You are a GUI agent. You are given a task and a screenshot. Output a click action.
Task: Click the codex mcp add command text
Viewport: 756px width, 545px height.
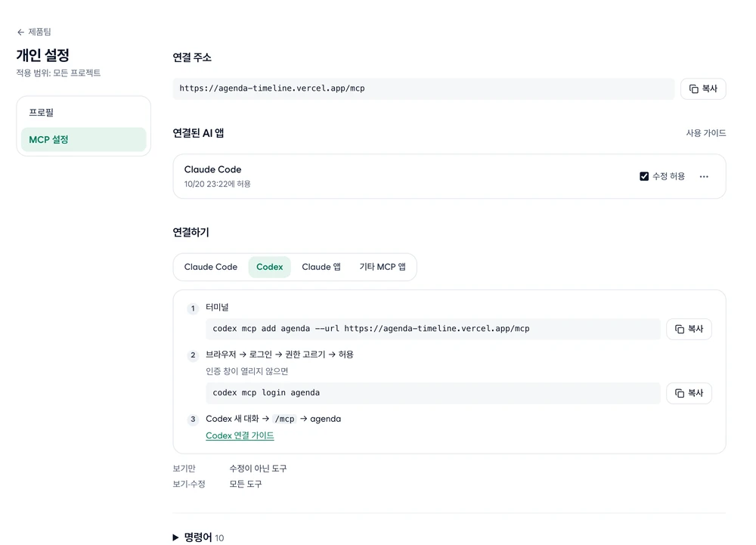coord(370,329)
